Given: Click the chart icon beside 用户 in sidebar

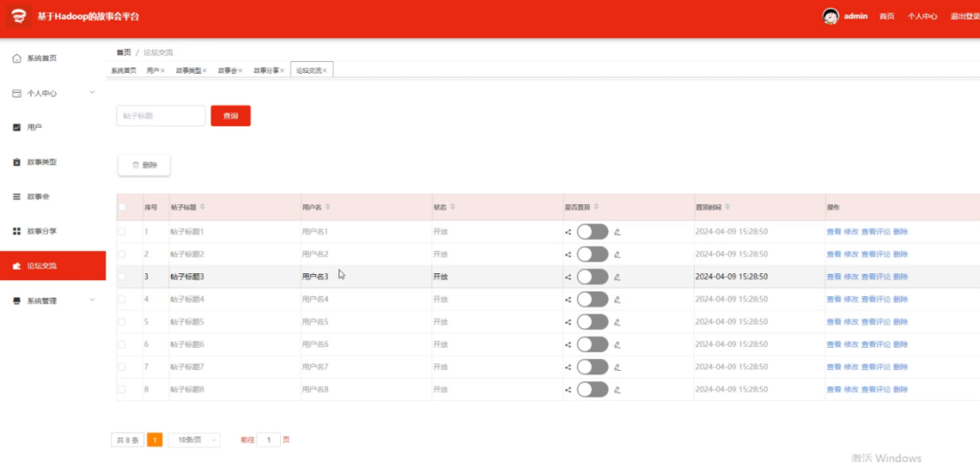Looking at the screenshot, I should click(x=17, y=128).
